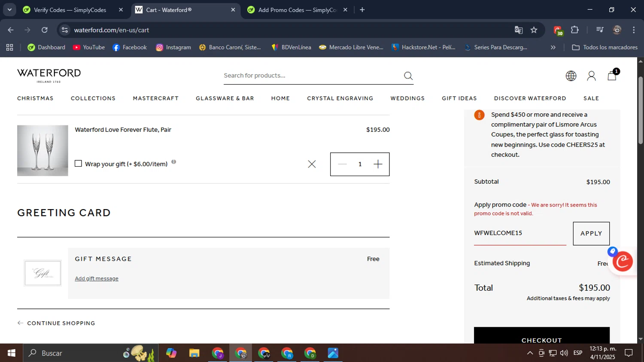Open the bookmarks apps grid icon
This screenshot has height=362, width=644.
coord(9,47)
